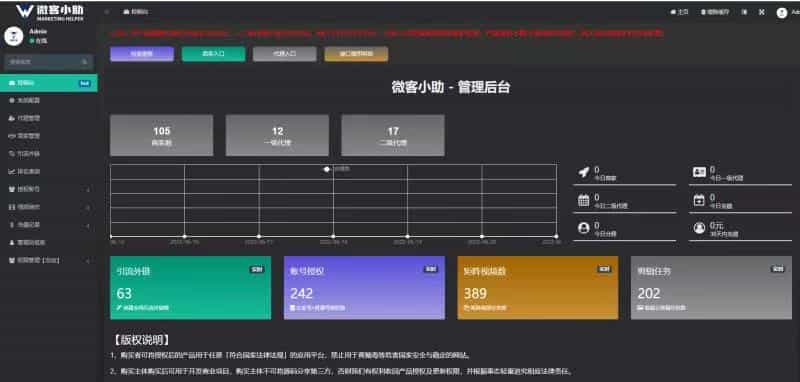Screen dimensions: 800x382
Task: Click the 微客小助 logo
Action: point(49,12)
